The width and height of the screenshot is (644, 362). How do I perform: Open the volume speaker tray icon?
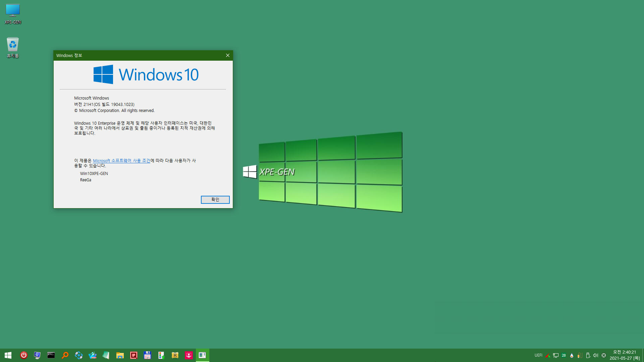tap(596, 355)
